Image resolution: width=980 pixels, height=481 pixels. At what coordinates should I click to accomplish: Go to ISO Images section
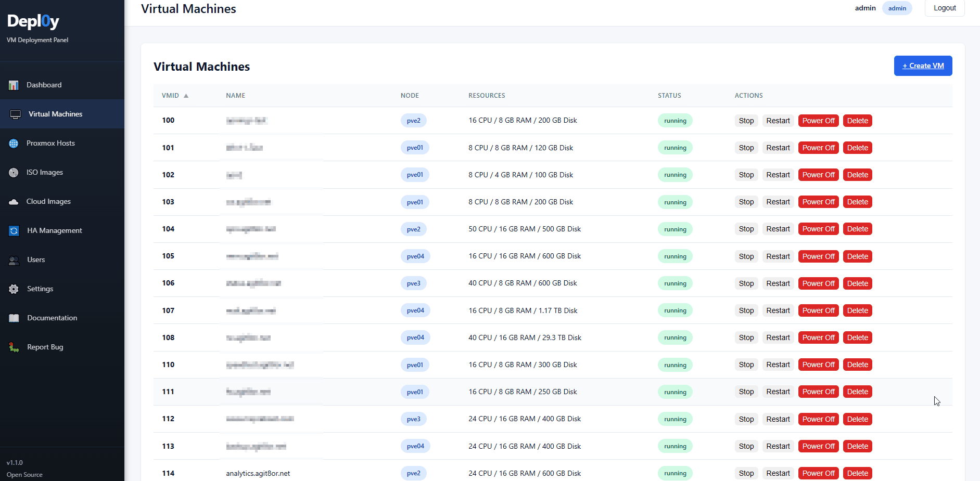click(x=62, y=172)
